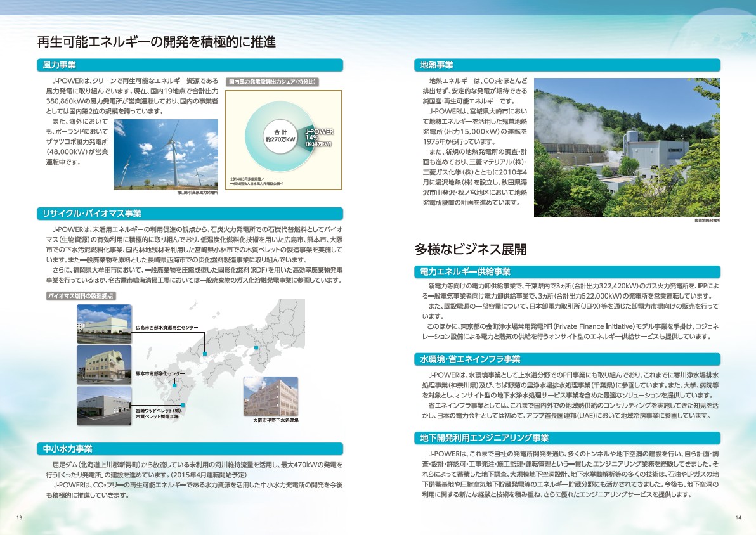Click the 宮崎ウッドペレット factory photo
756x535 pixels.
tap(104, 406)
